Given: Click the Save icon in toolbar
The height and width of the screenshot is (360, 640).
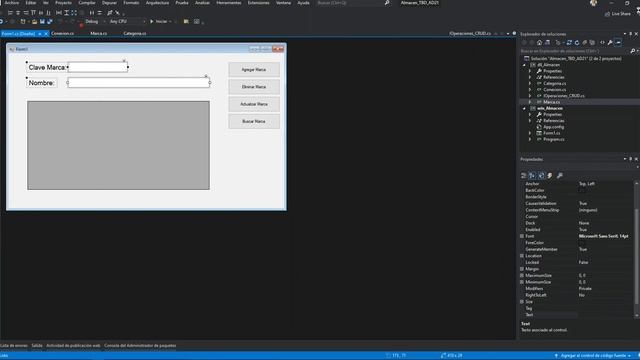Looking at the screenshot, I should coord(42,21).
